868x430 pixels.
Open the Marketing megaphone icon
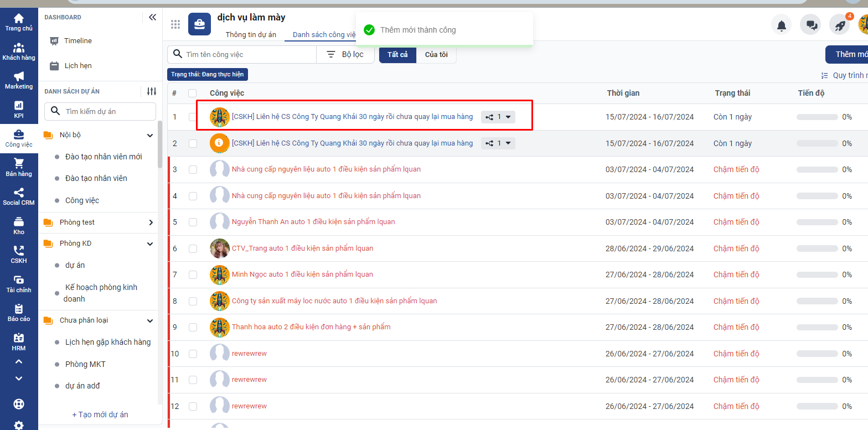[x=19, y=80]
